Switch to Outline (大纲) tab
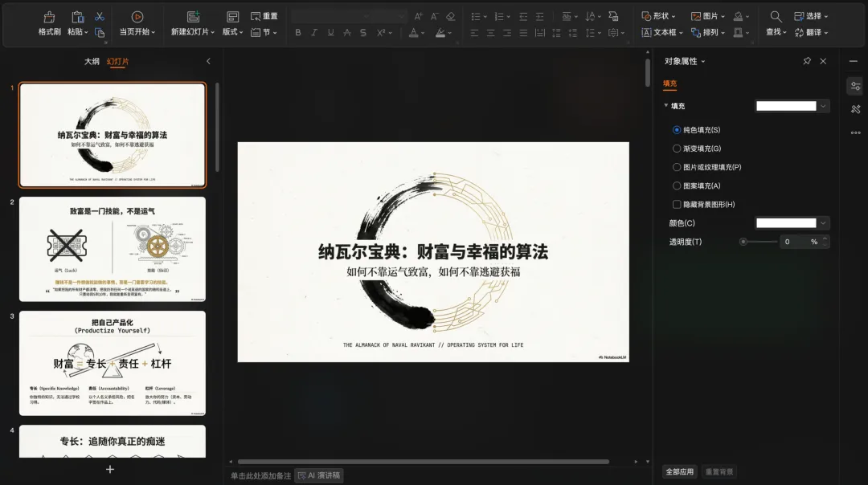The height and width of the screenshot is (485, 868). point(92,61)
